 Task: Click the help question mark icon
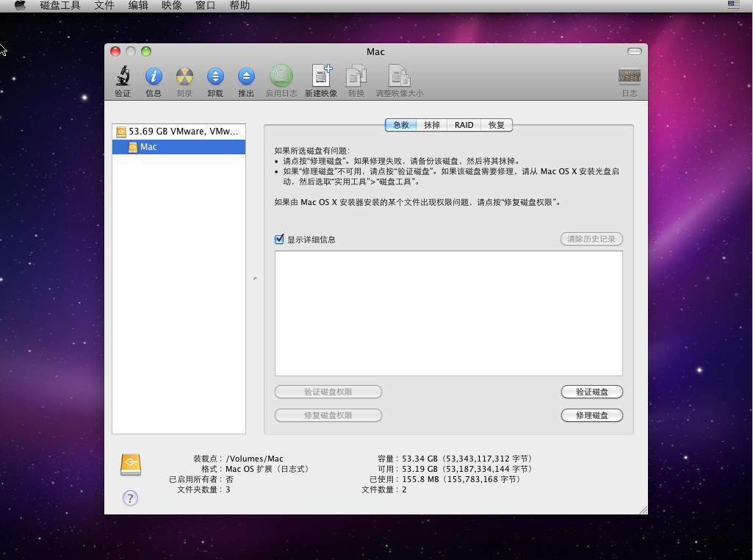(x=130, y=498)
